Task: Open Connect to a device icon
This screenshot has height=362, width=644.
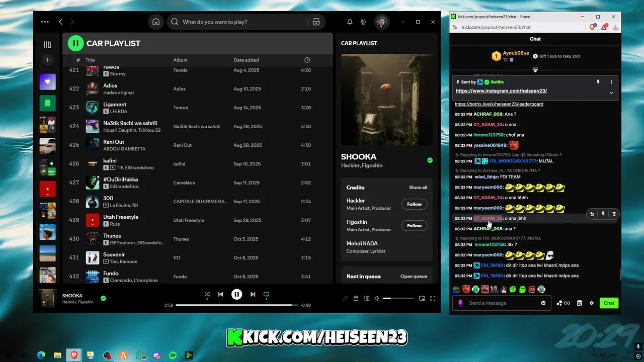Action: click(367, 298)
